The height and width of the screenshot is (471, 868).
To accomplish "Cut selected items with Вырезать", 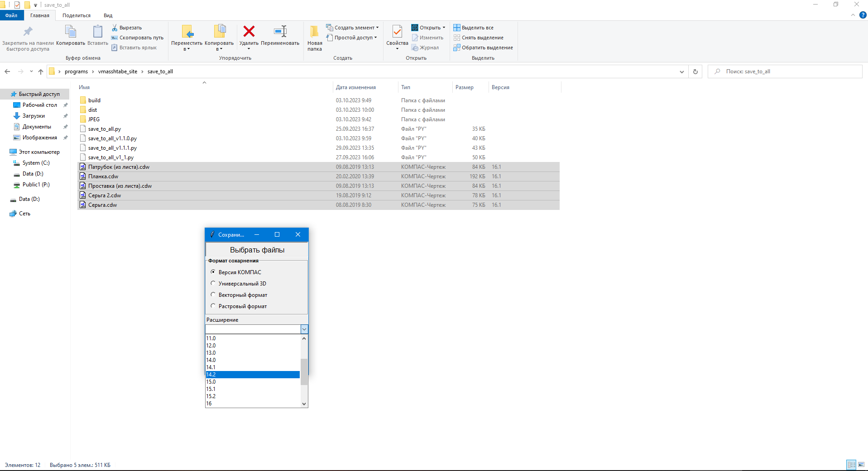I will click(x=127, y=28).
